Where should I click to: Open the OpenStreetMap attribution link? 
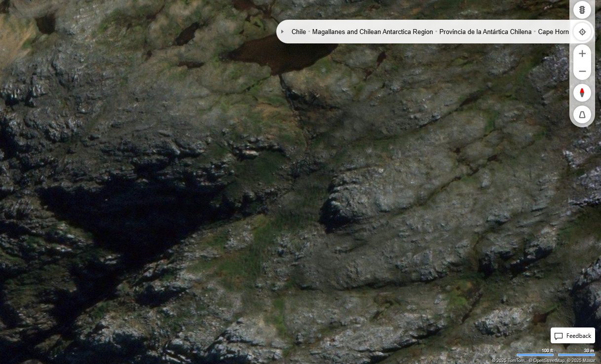point(547,361)
